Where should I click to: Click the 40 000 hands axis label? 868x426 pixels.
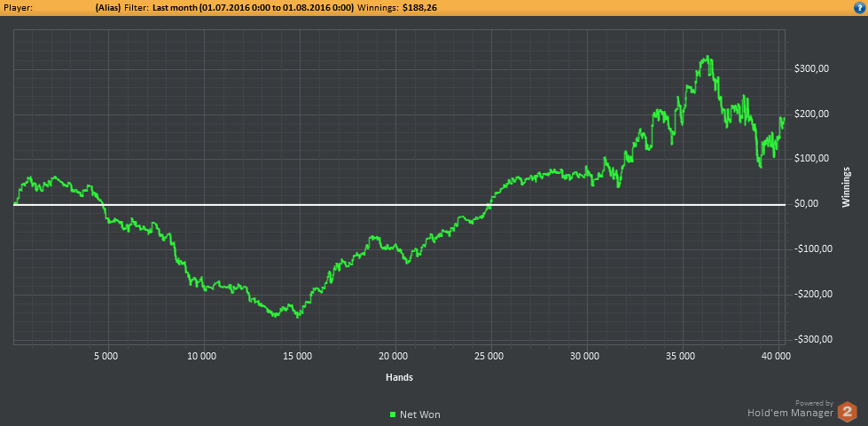(774, 357)
